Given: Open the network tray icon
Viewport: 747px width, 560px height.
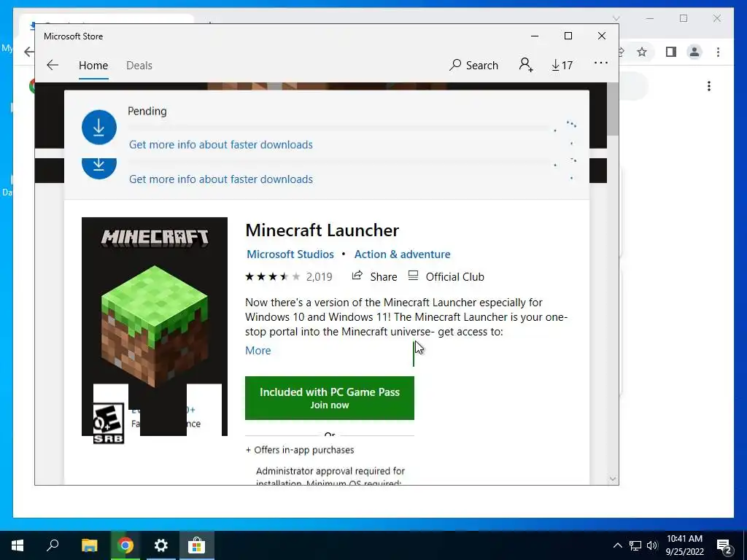Looking at the screenshot, I should coord(635,545).
